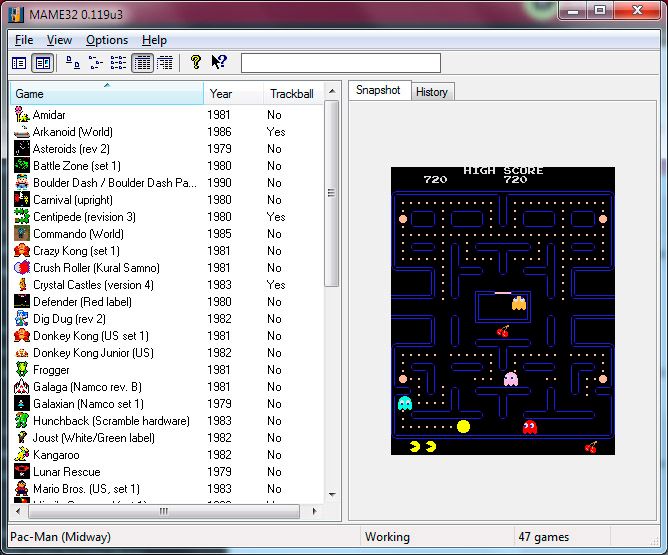This screenshot has height=555, width=668.
Task: Switch to large icons view
Action: tap(72, 63)
